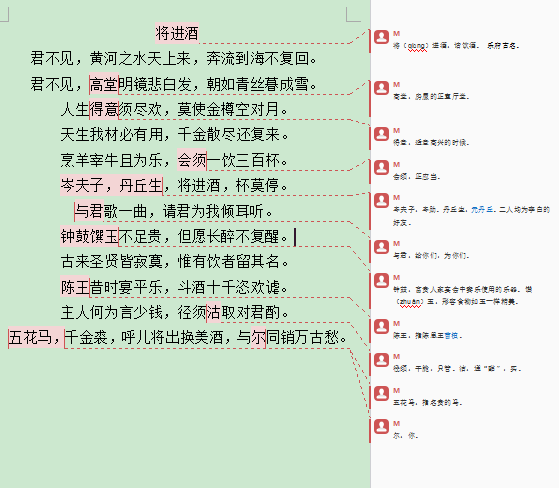
Task: Click highlighted character 沽 in the poem
Action: point(214,313)
